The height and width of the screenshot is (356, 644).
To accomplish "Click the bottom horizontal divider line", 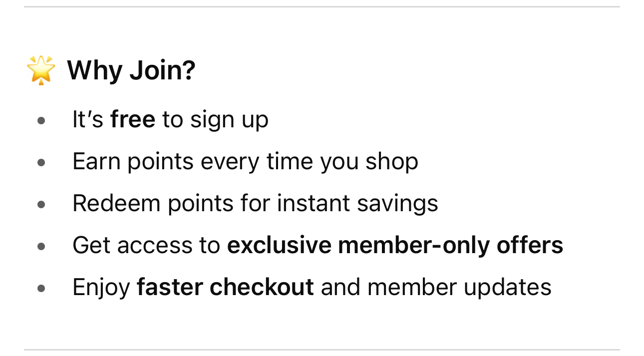I will 322,350.
